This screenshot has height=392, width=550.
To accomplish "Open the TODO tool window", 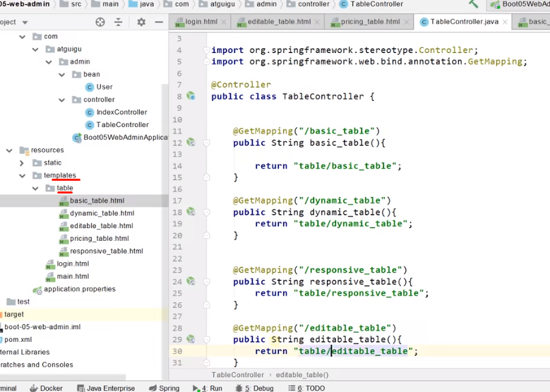I will (306, 388).
